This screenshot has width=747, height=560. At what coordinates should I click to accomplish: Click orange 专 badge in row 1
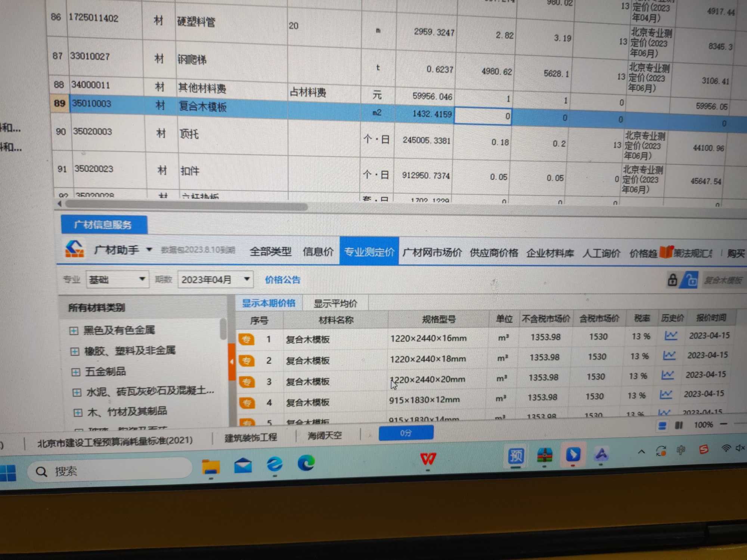pos(246,339)
